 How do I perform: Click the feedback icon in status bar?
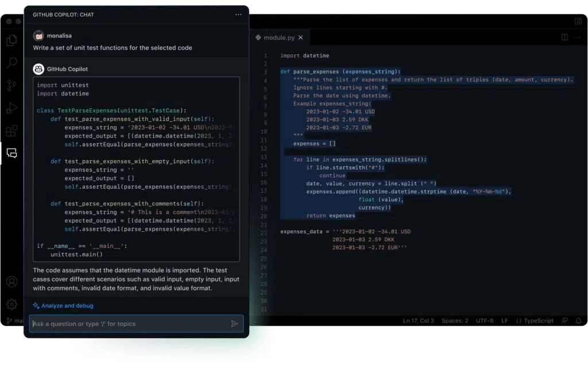click(x=564, y=321)
